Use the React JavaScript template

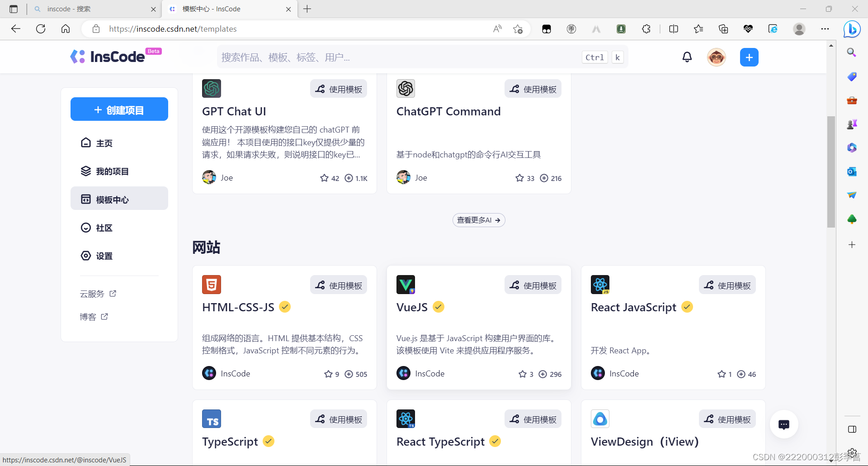coord(727,285)
